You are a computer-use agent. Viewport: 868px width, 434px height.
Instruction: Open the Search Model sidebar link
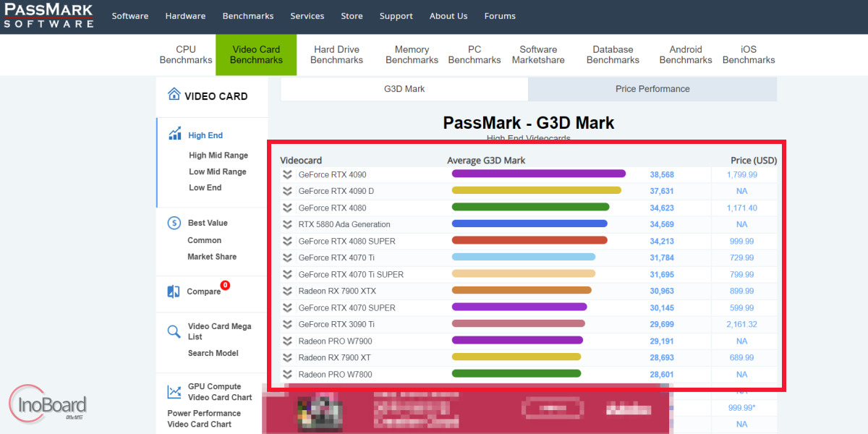[x=213, y=353]
